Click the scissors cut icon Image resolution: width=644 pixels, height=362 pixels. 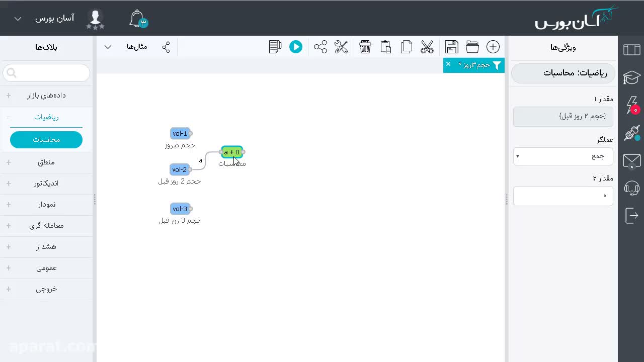(427, 47)
